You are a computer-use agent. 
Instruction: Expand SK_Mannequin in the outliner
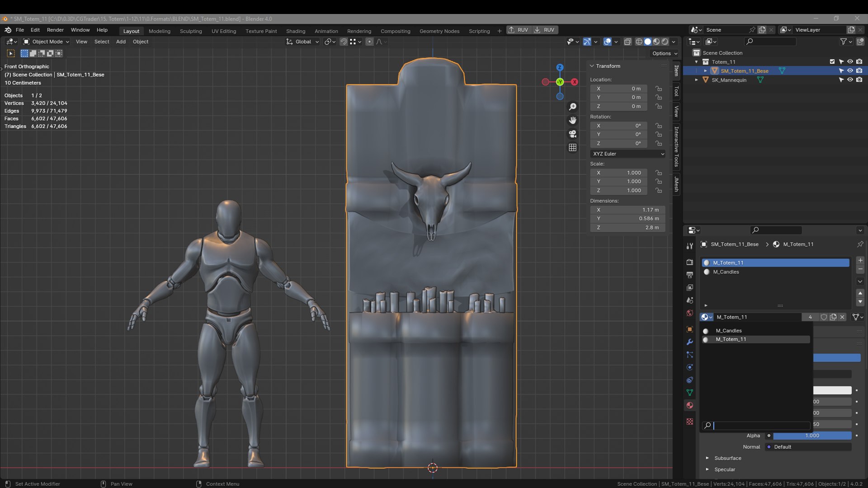pyautogui.click(x=696, y=80)
